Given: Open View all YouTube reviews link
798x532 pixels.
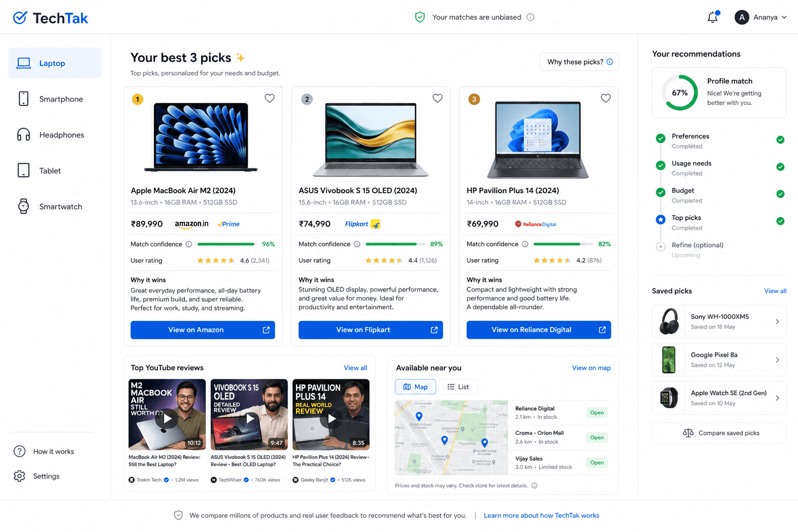Looking at the screenshot, I should pyautogui.click(x=355, y=368).
